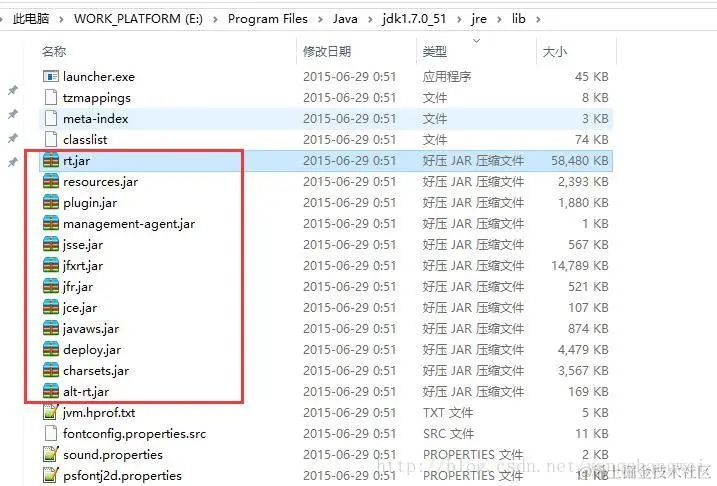The height and width of the screenshot is (486, 717).
Task: Go to WORK_PLATFORM (E:) in the address bar
Action: click(x=138, y=19)
